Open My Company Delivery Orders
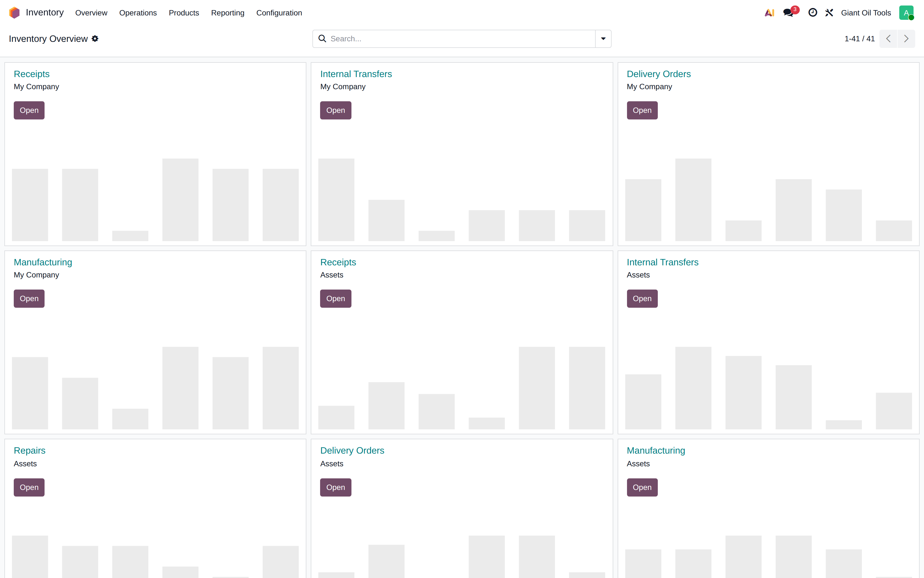Image resolution: width=924 pixels, height=578 pixels. [x=642, y=110]
